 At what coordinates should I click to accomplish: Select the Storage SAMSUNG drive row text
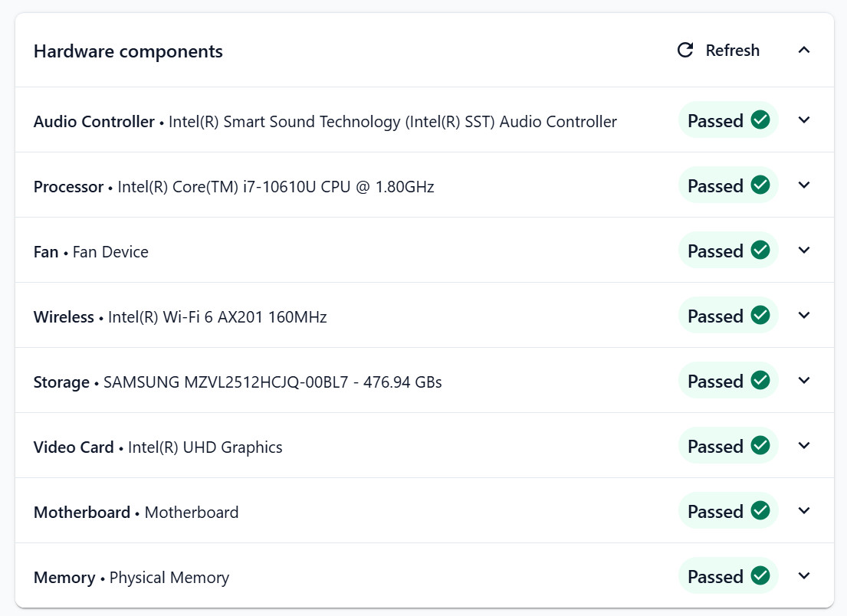pos(272,382)
